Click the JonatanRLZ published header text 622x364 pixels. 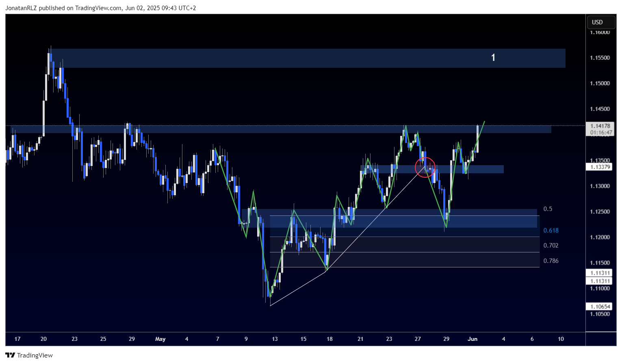100,8
